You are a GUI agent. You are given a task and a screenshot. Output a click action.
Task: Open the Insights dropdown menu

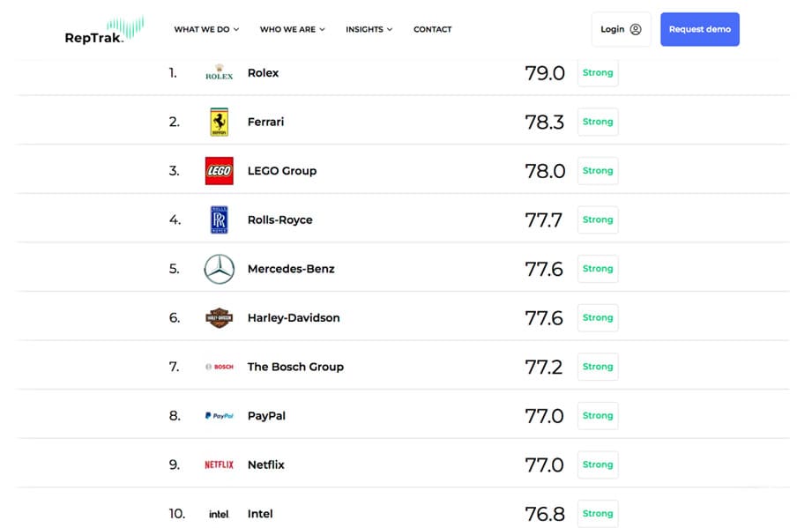pyautogui.click(x=369, y=29)
